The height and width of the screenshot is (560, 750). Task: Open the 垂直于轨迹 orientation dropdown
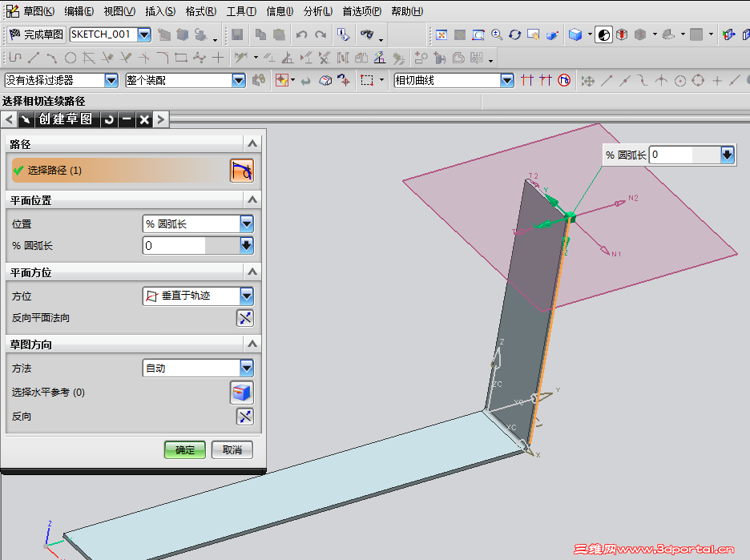coord(247,296)
